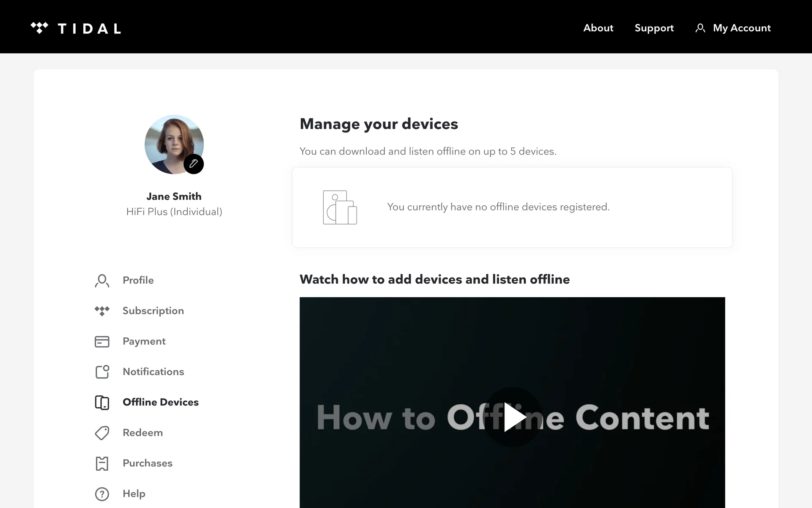Select the Payment sidebar item
Viewport: 812px width, 508px height.
coord(144,341)
